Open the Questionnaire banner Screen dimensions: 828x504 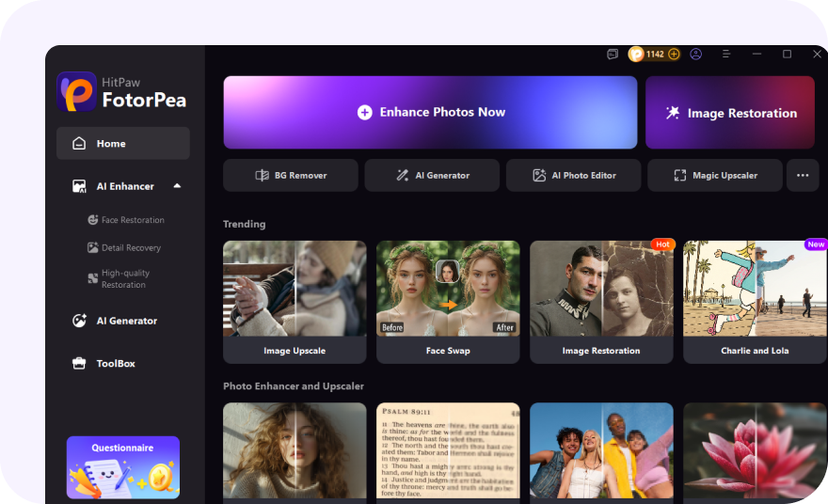[123, 467]
